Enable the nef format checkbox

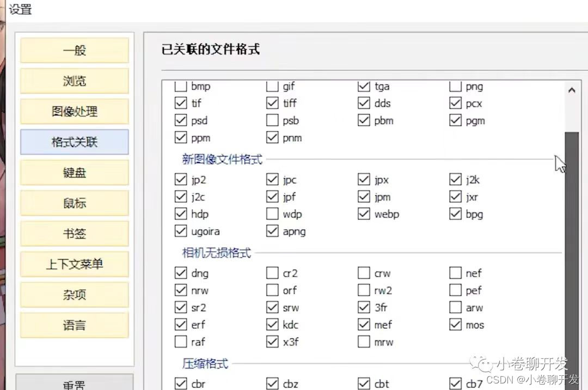(x=455, y=273)
